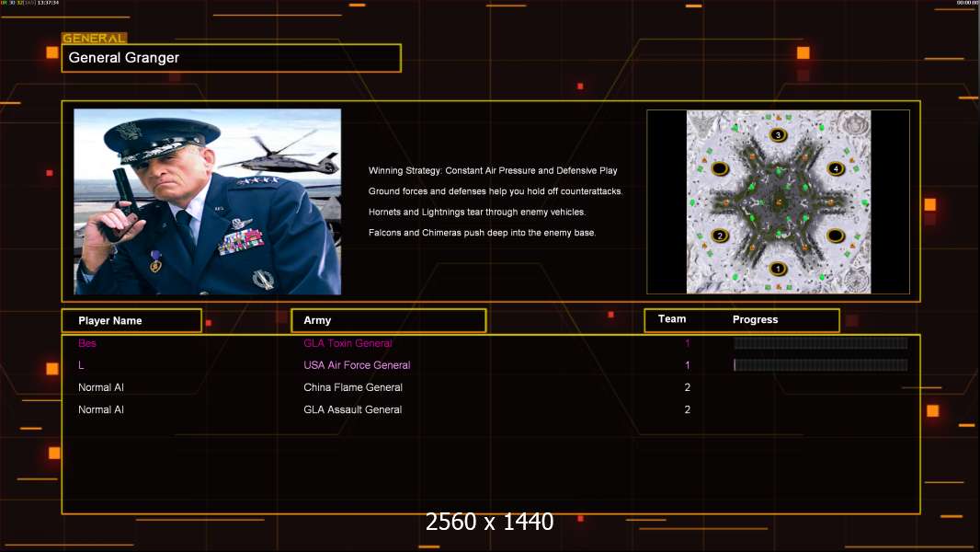
Task: Click team number in GLA Assault General row
Action: click(x=688, y=409)
